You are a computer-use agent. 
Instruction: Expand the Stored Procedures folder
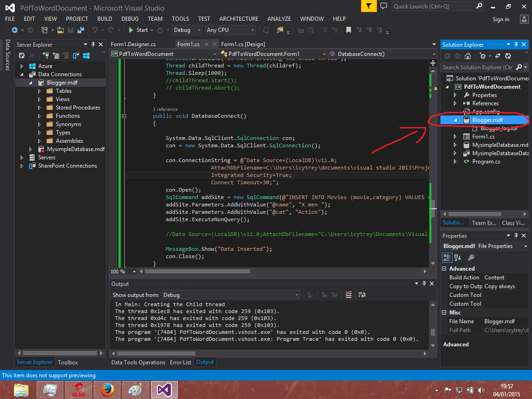(x=39, y=108)
